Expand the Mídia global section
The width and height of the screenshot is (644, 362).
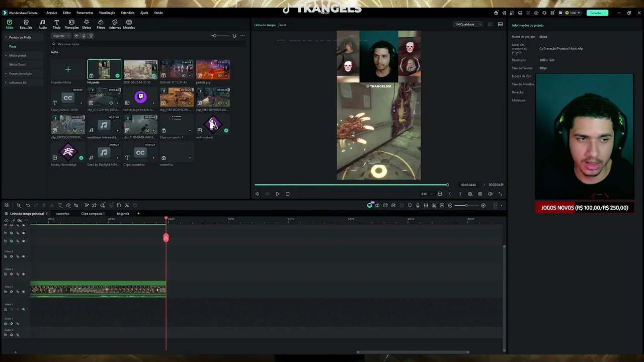6,55
